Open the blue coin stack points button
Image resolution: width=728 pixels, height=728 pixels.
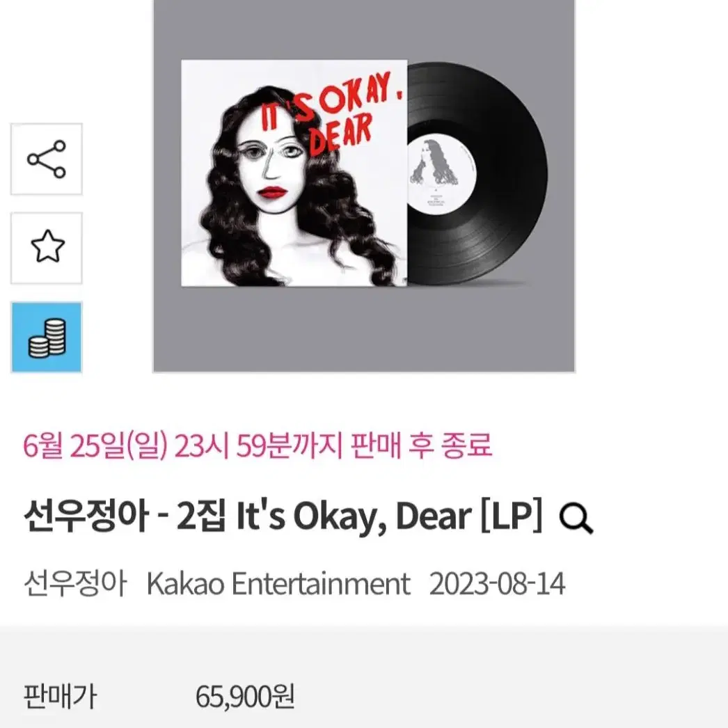[47, 337]
